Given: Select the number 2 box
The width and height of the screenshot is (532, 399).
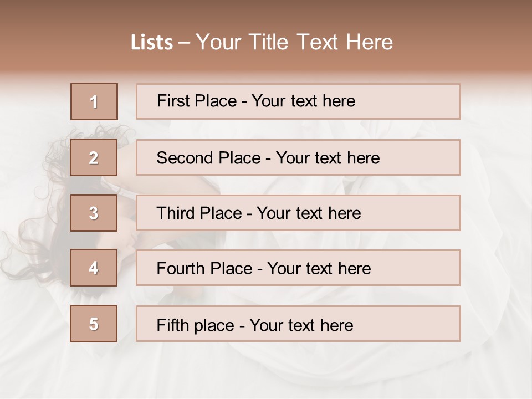Looking at the screenshot, I should [x=94, y=157].
